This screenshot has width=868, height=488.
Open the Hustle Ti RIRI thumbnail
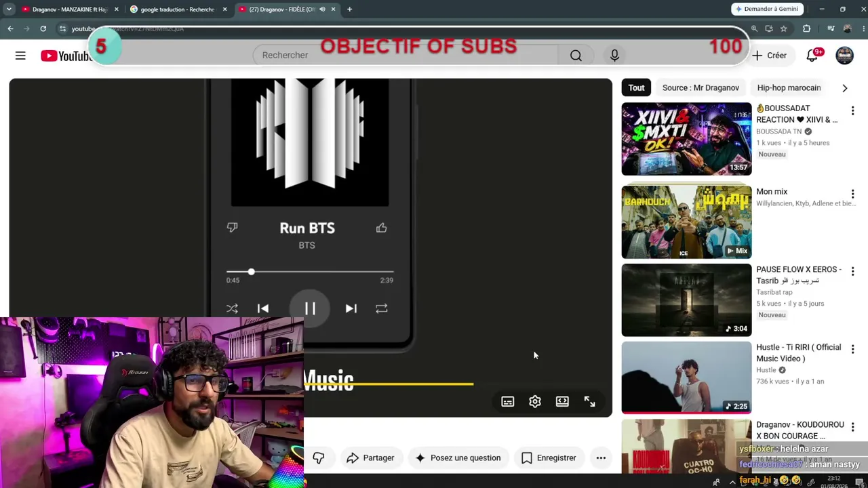(686, 378)
